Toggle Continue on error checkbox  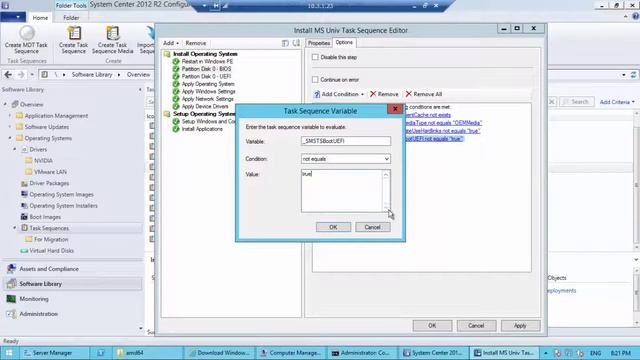[315, 80]
